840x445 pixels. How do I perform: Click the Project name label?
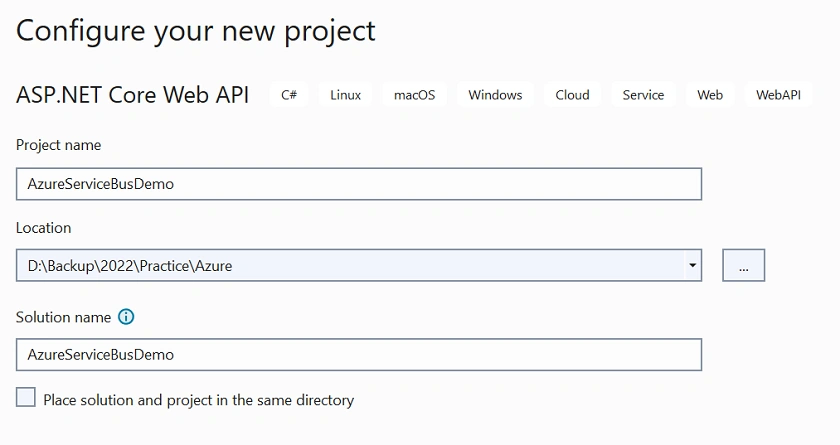(x=58, y=145)
